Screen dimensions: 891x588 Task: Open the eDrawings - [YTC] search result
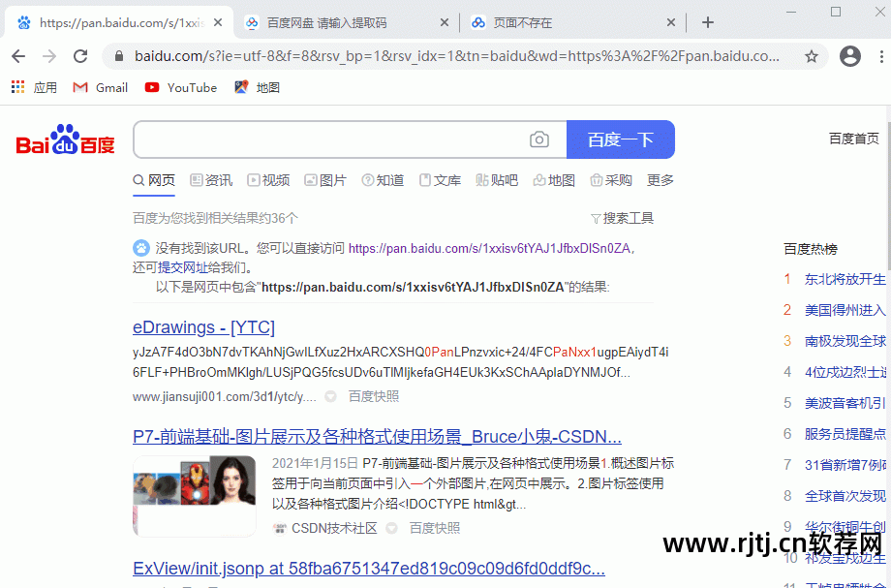[x=203, y=326]
